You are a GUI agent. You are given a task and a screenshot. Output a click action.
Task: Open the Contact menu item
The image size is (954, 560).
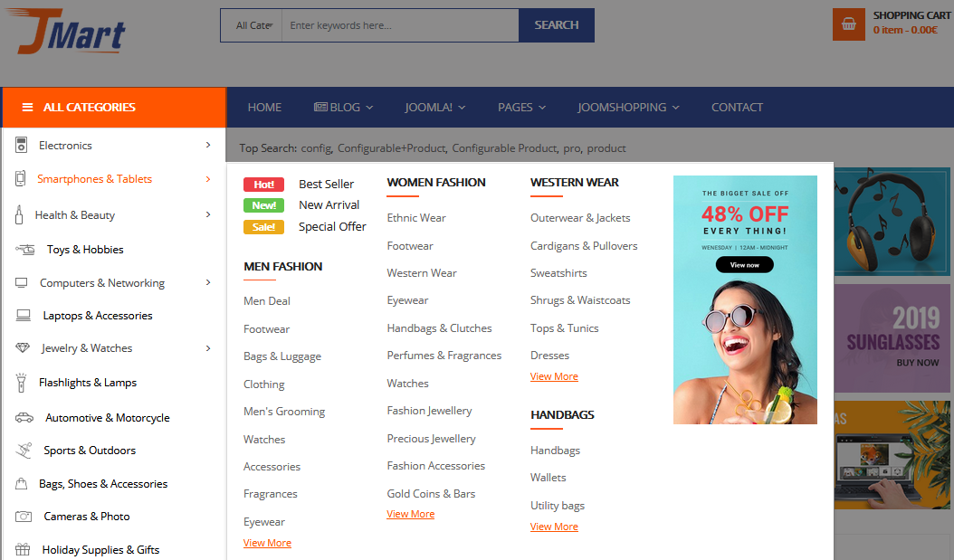coord(737,107)
